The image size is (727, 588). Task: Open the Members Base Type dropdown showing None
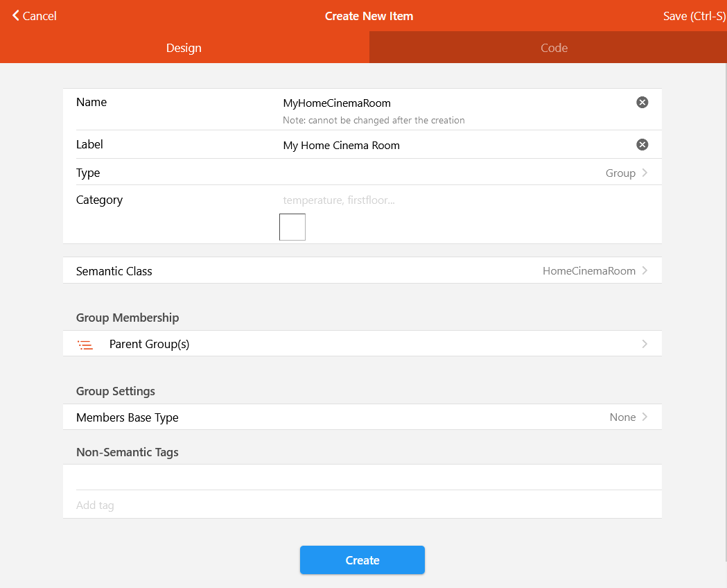point(622,417)
